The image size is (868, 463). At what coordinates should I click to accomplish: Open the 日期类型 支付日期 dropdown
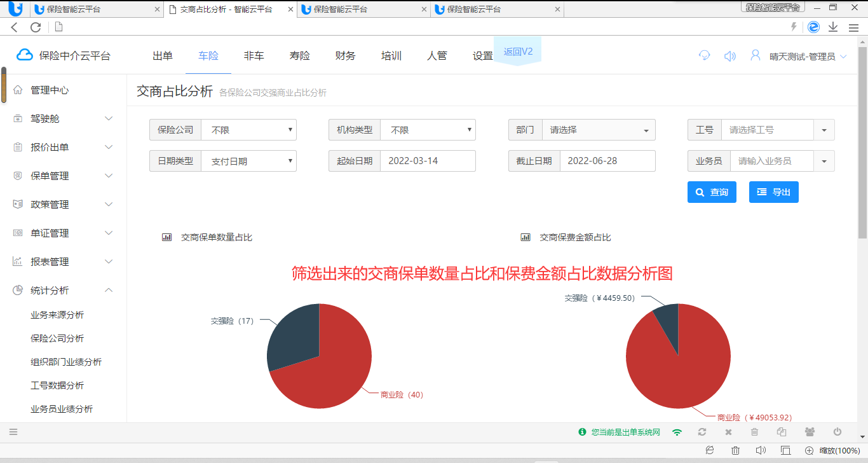248,161
